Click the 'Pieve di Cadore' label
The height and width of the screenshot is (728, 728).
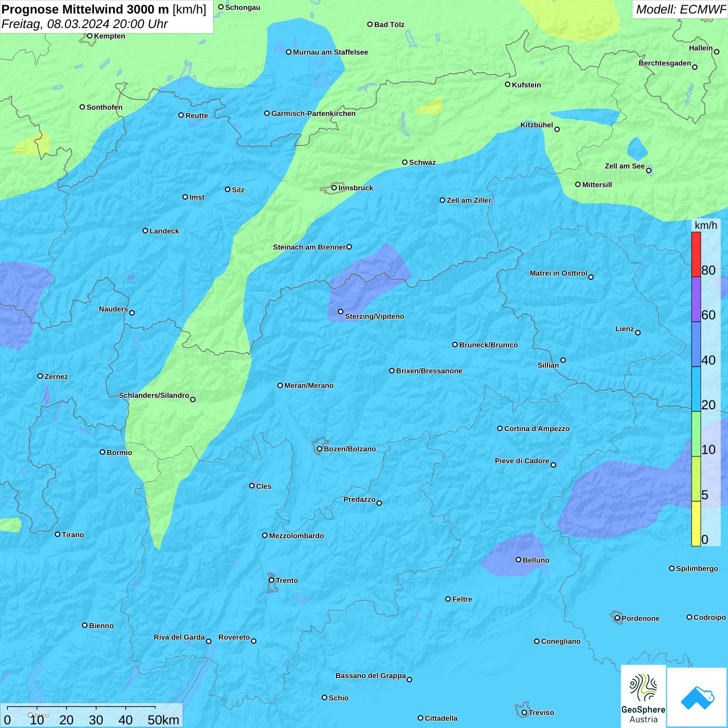tap(522, 461)
